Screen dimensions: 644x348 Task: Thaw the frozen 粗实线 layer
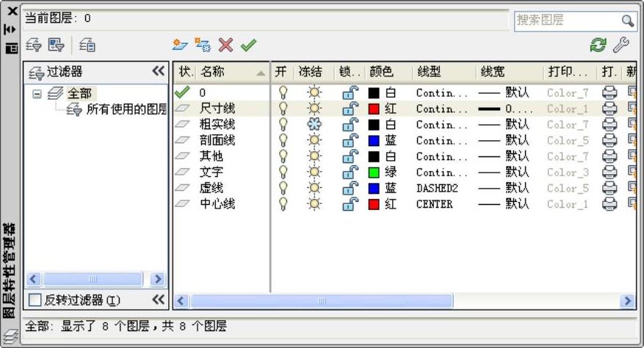tap(314, 125)
